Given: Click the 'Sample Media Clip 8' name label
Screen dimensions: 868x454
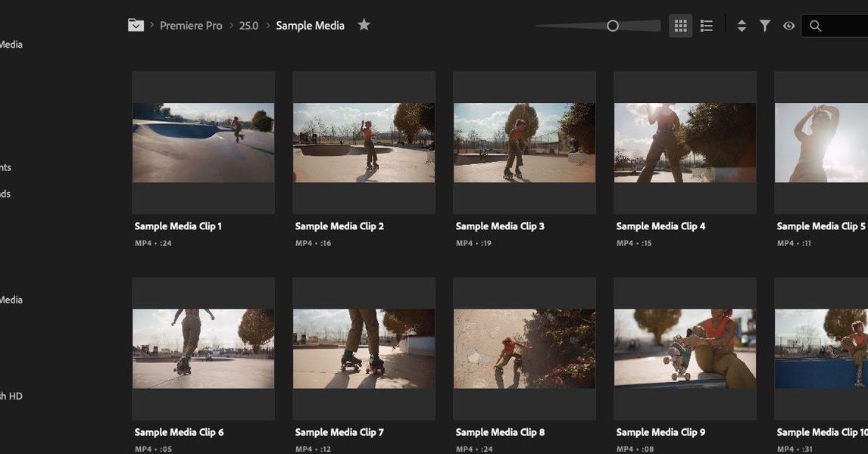Looking at the screenshot, I should click(x=500, y=432).
